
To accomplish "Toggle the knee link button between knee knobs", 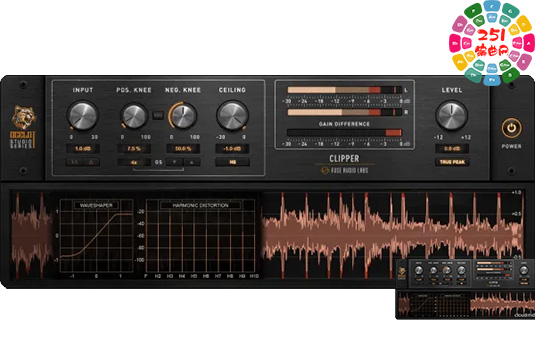I will coord(158,116).
